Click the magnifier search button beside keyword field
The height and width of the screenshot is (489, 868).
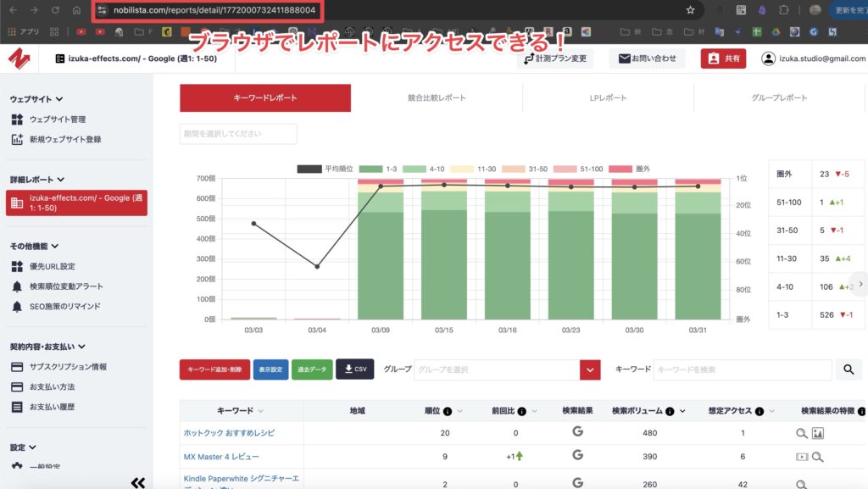[x=849, y=370]
